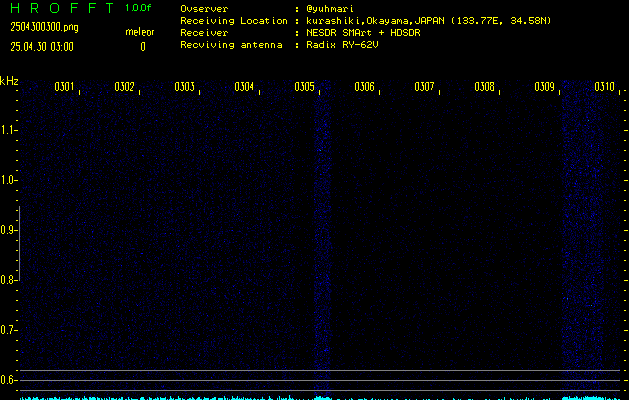Click the cyan signal level strip at bottom

point(321,398)
